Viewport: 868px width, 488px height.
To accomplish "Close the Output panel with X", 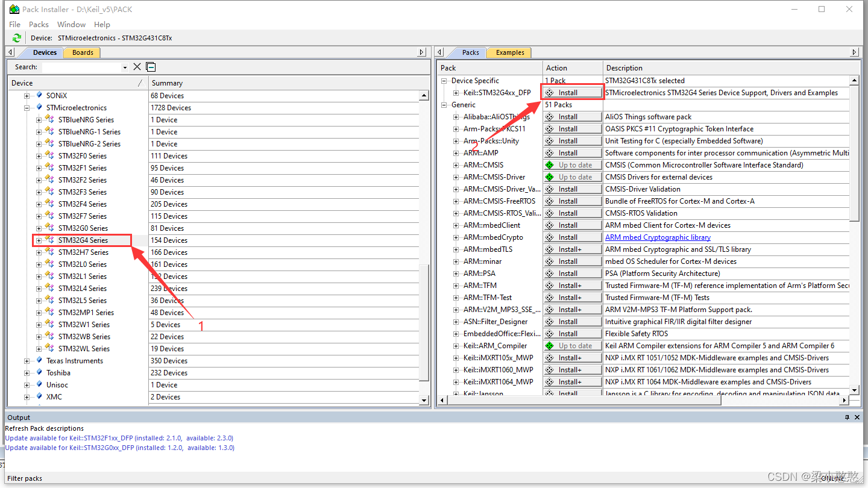I will 858,417.
